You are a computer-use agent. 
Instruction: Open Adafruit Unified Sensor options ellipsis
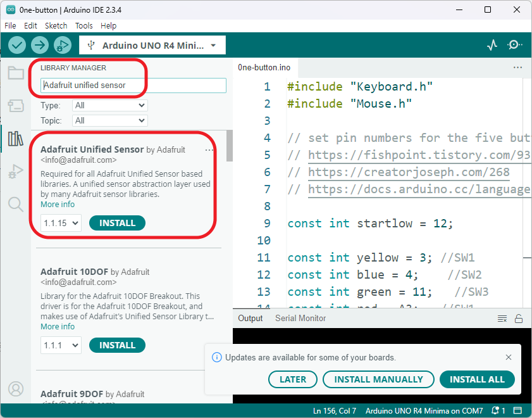coord(209,149)
